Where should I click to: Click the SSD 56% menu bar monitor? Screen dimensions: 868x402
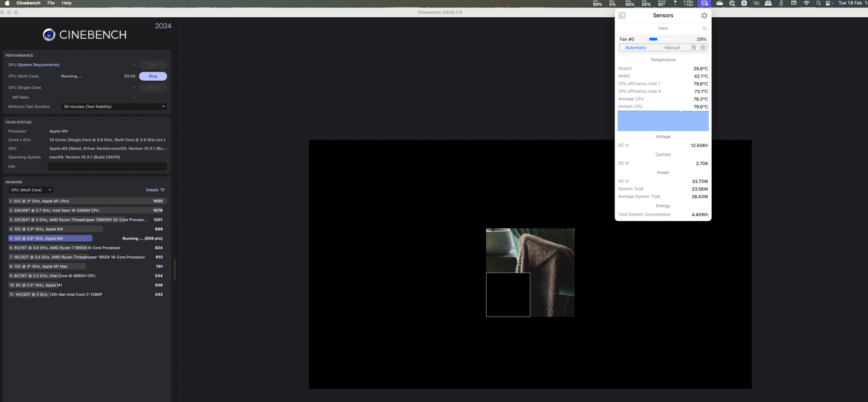pyautogui.click(x=646, y=3)
